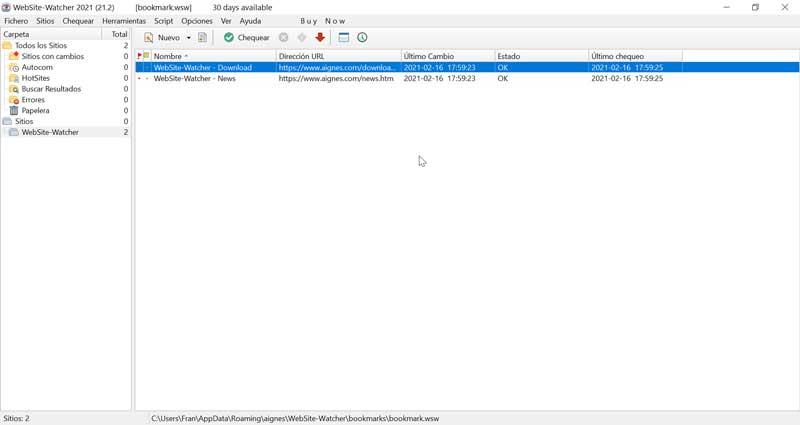Open the Ver menu
800x425 pixels.
[x=226, y=21]
